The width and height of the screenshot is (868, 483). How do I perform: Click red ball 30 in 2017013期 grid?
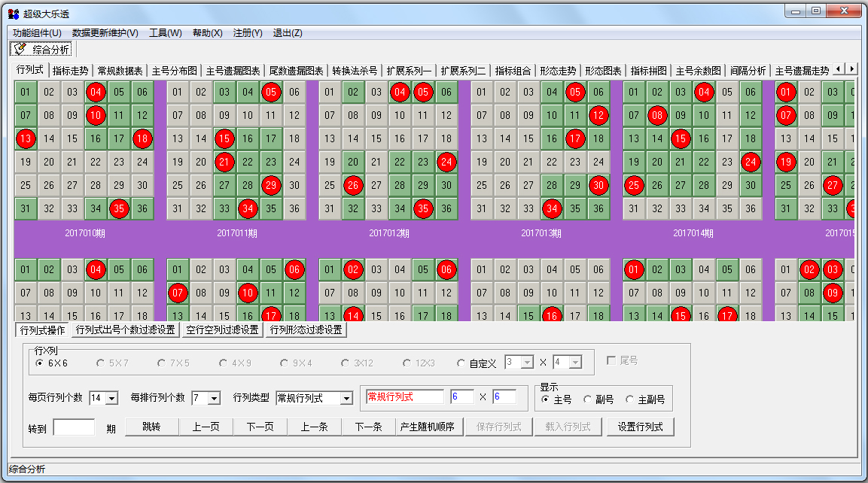tap(598, 185)
